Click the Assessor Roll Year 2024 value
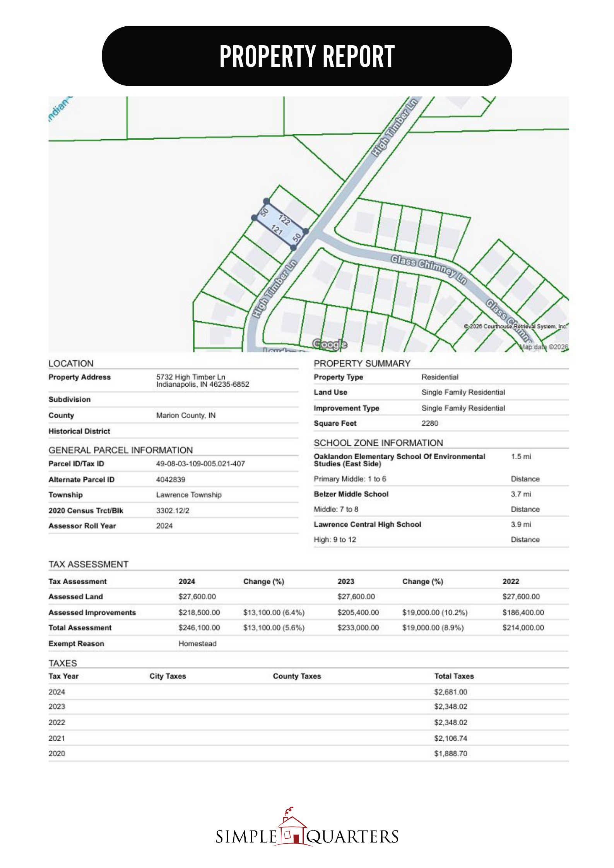The width and height of the screenshot is (614, 868). coord(164,526)
